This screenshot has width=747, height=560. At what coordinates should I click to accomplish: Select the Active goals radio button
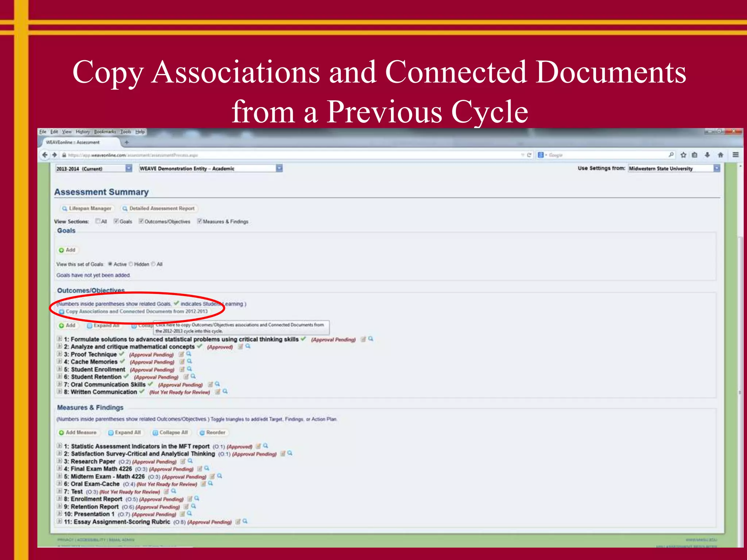110,264
